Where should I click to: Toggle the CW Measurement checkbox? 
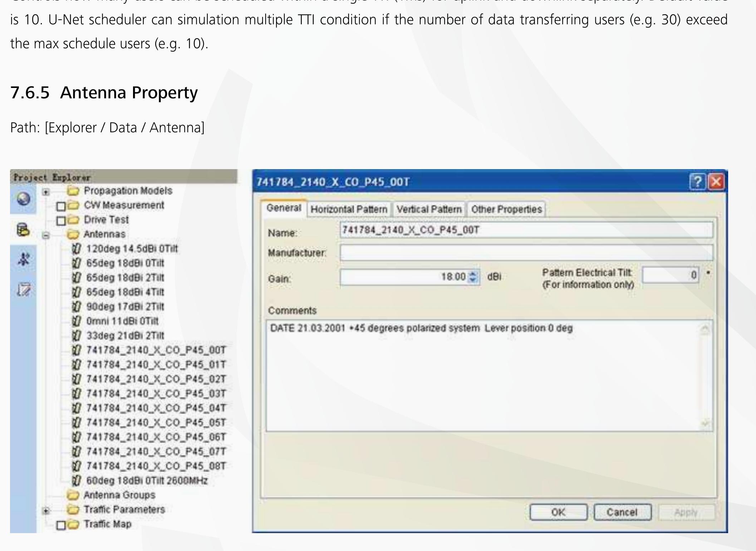[x=61, y=206]
